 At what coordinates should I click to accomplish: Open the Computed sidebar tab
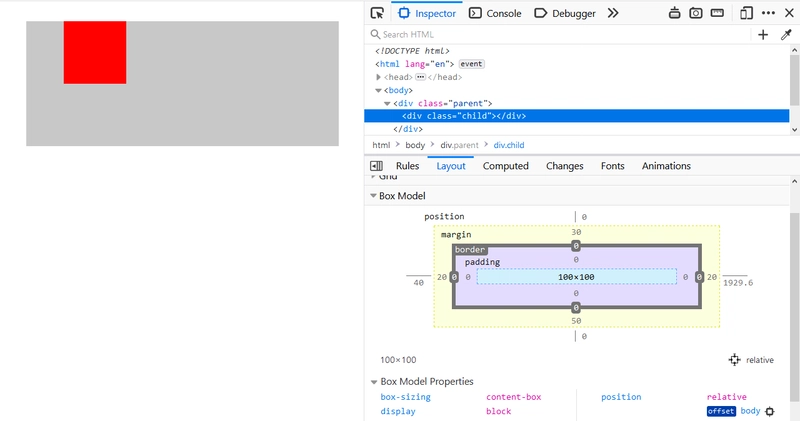(x=505, y=166)
